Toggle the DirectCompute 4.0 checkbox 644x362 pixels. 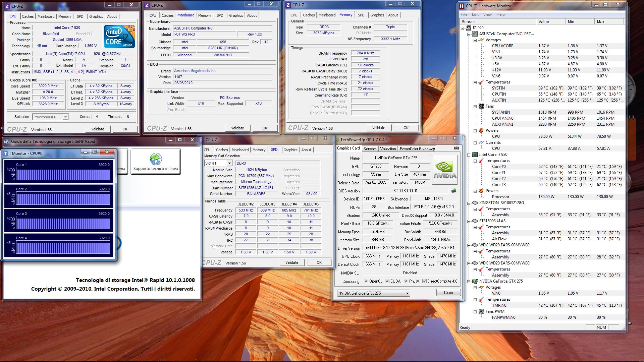tap(424, 281)
